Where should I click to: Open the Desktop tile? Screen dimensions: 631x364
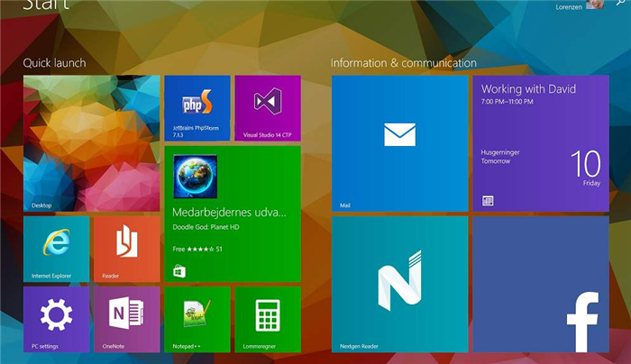pyautogui.click(x=92, y=143)
